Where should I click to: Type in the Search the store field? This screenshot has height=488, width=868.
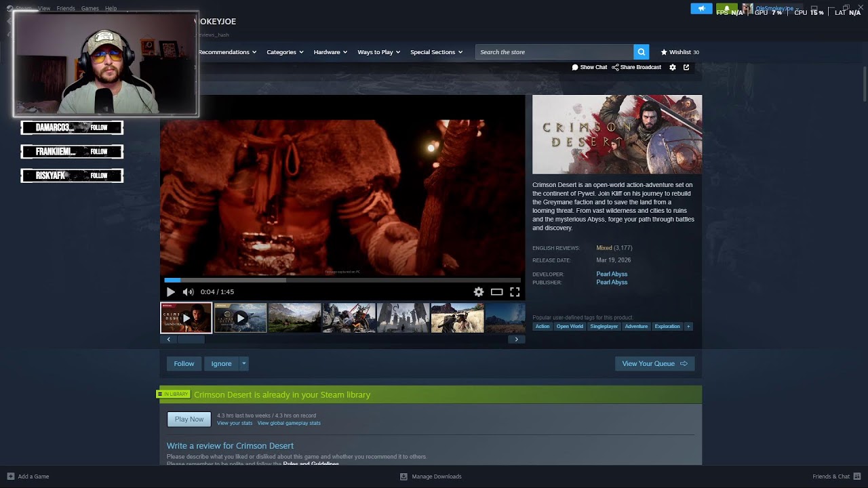pos(555,52)
